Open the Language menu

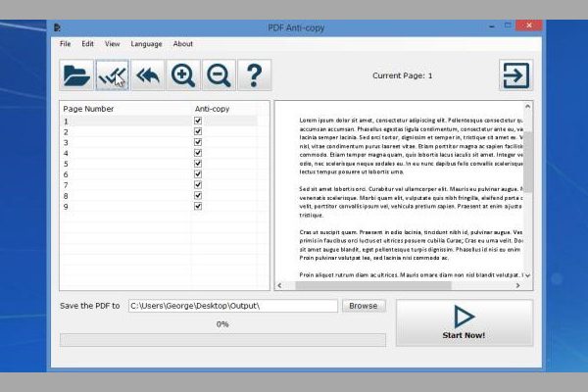pyautogui.click(x=146, y=44)
